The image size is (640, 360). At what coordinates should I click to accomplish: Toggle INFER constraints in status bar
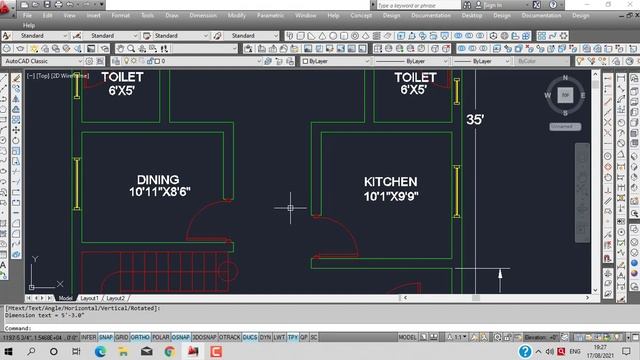88,338
